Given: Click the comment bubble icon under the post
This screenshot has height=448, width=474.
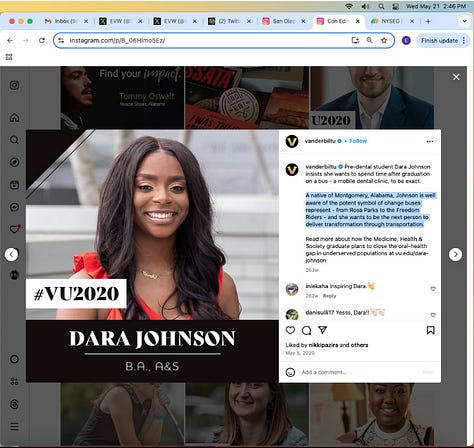Looking at the screenshot, I should pyautogui.click(x=306, y=330).
